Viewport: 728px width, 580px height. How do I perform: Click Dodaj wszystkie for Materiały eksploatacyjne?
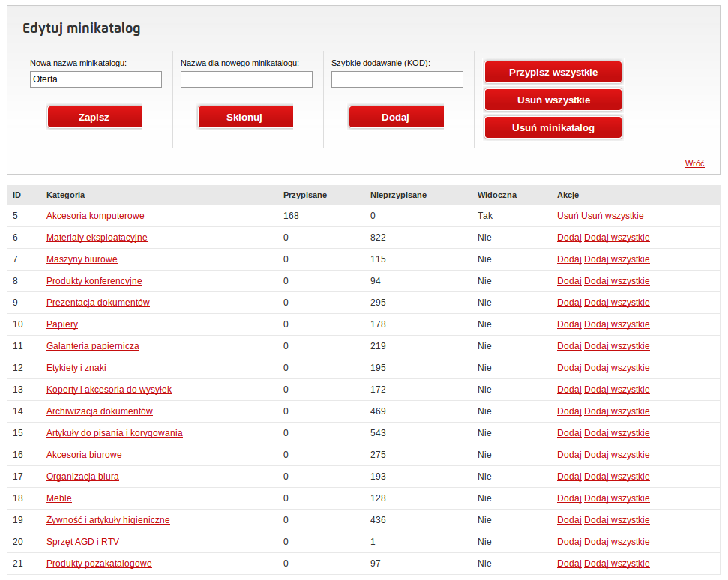tap(616, 238)
